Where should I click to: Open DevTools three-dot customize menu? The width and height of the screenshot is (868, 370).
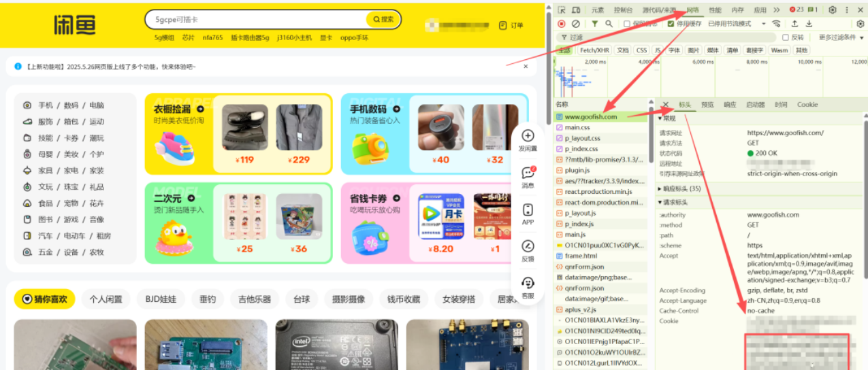(847, 10)
